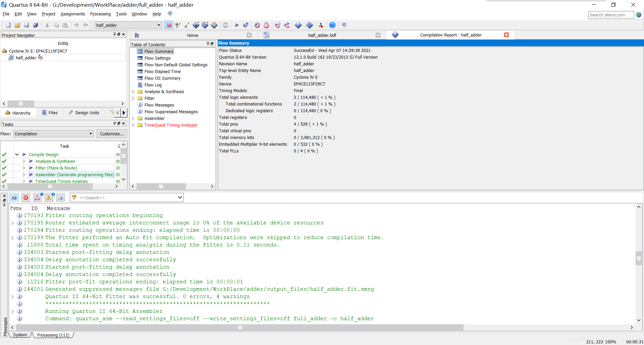
Task: Click the Search altera.com input field
Action: (611, 15)
